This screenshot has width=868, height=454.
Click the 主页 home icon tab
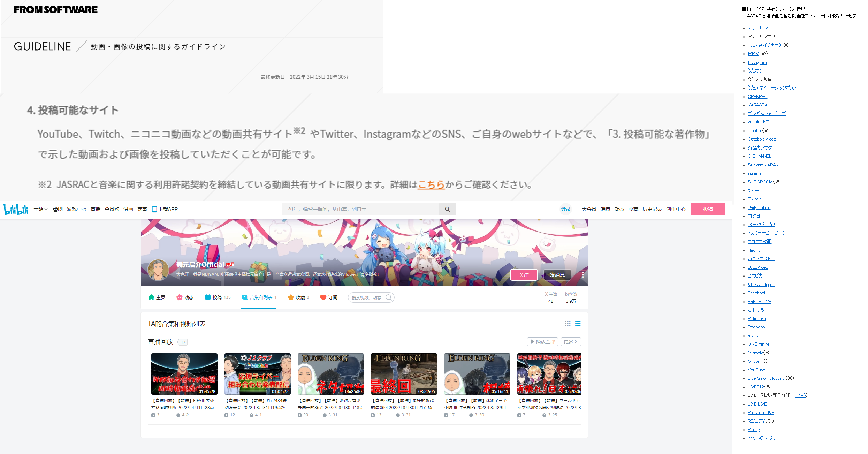[157, 297]
